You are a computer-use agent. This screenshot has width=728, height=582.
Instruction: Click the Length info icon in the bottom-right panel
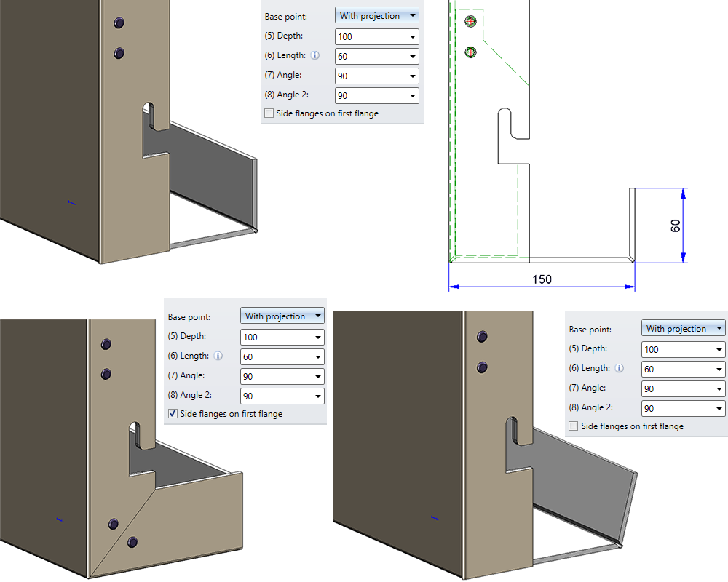pos(620,369)
